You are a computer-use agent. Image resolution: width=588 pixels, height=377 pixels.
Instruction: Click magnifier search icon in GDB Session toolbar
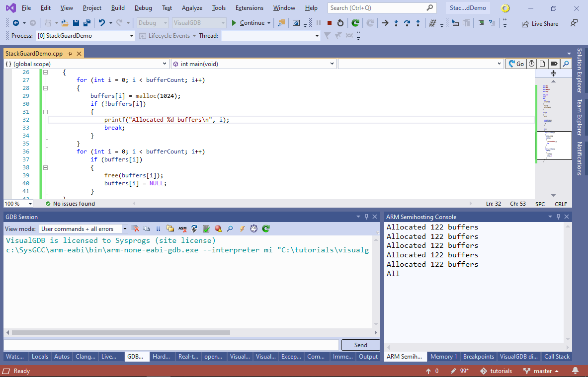tap(230, 228)
